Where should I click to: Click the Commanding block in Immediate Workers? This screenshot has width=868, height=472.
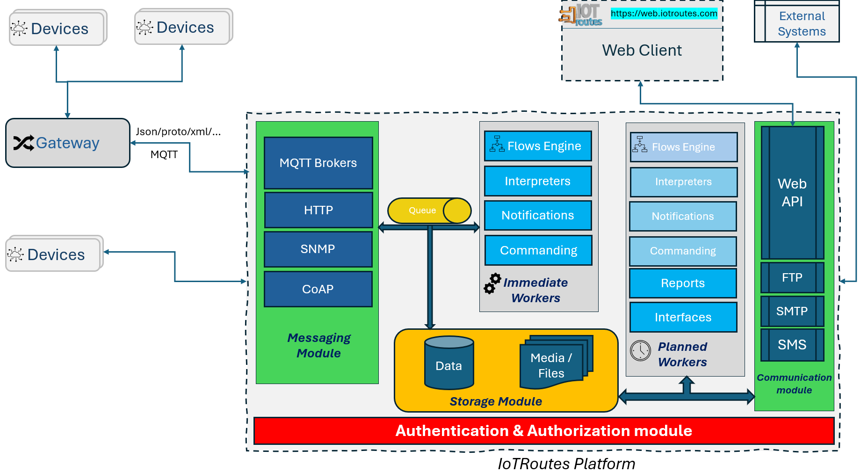click(x=538, y=250)
